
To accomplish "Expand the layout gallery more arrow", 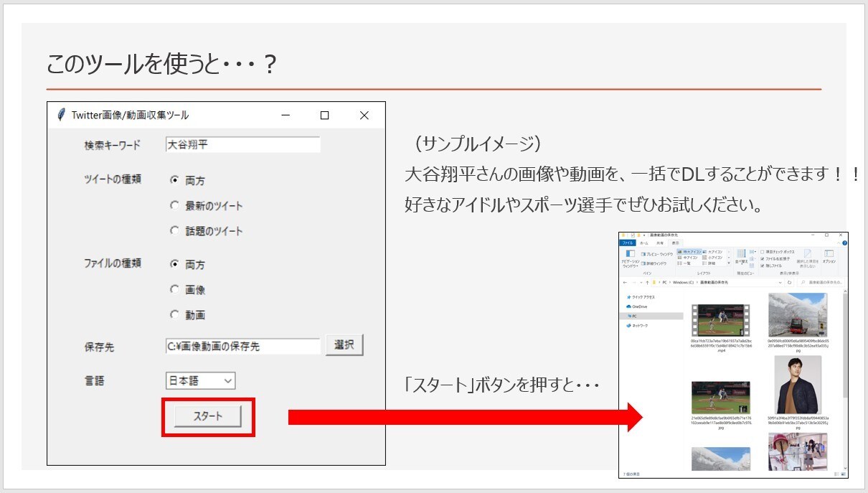I will coord(729,263).
